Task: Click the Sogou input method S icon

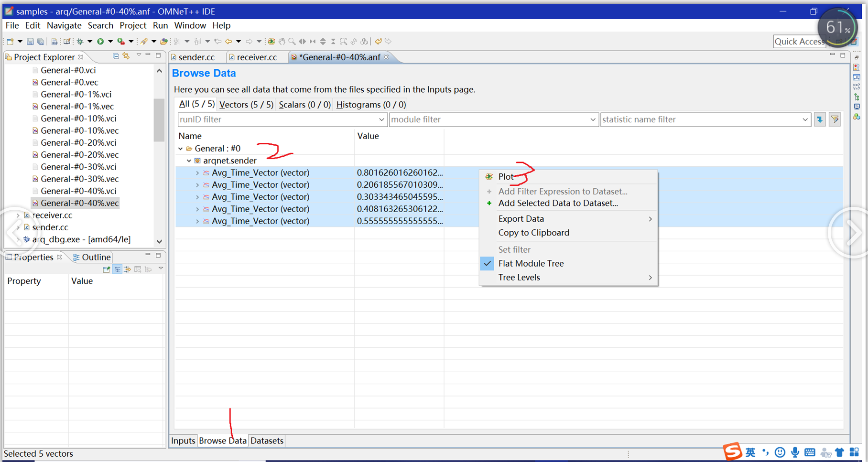Action: tap(732, 451)
